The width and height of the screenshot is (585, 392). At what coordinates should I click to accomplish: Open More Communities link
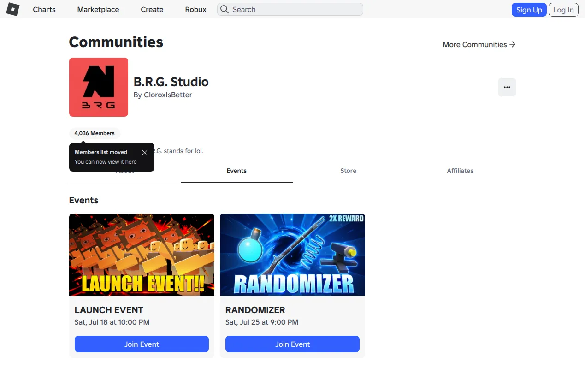click(x=479, y=44)
